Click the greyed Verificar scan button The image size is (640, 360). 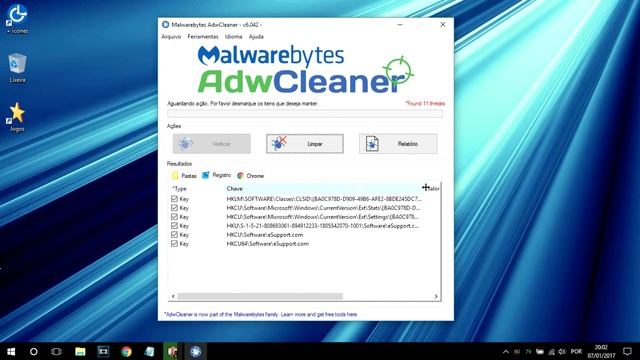tap(212, 144)
